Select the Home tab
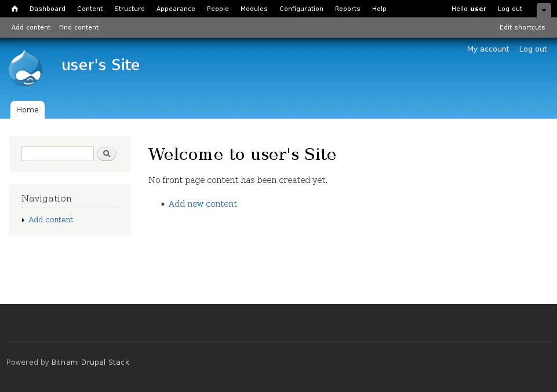 (27, 110)
